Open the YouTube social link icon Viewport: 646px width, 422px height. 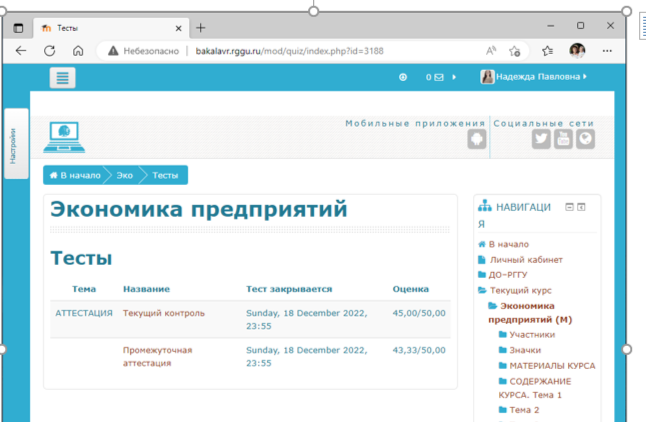[x=563, y=140]
